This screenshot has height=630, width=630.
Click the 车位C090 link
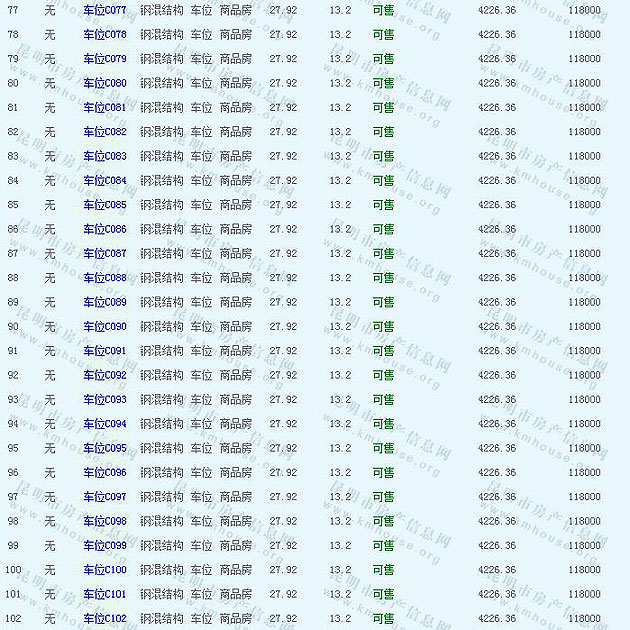[105, 326]
